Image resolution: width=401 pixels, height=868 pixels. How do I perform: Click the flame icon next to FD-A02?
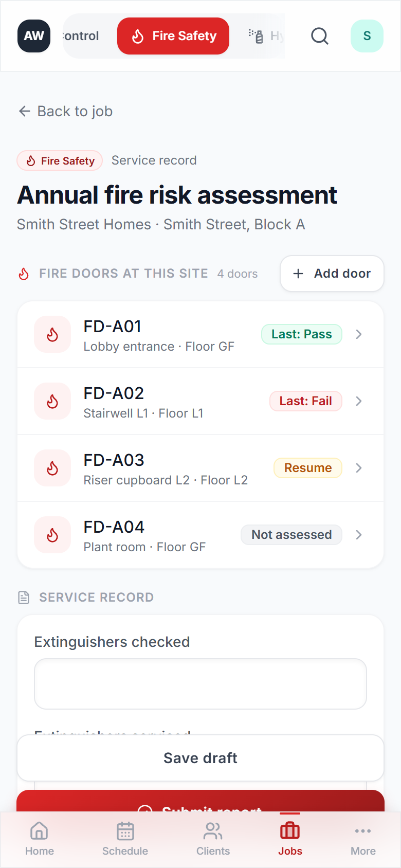pyautogui.click(x=52, y=401)
